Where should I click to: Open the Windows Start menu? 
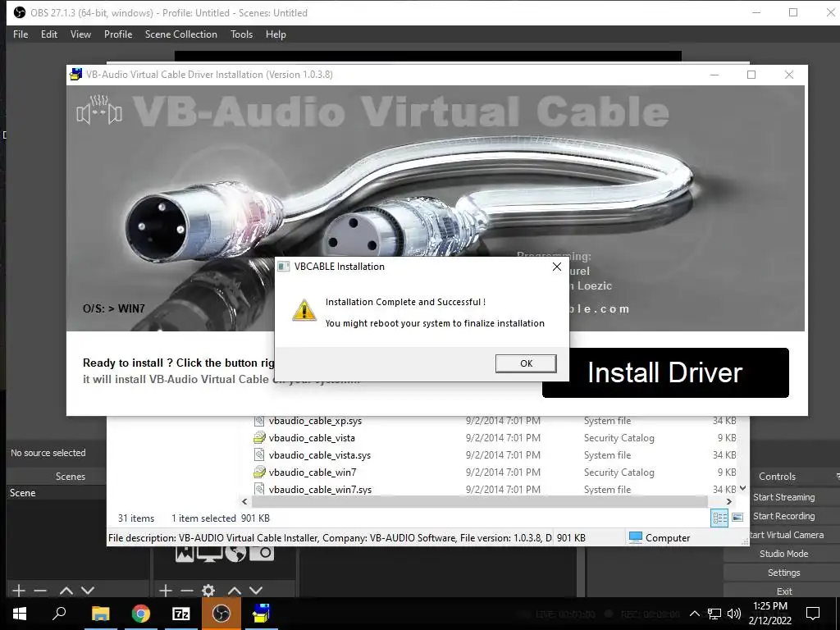pyautogui.click(x=20, y=614)
